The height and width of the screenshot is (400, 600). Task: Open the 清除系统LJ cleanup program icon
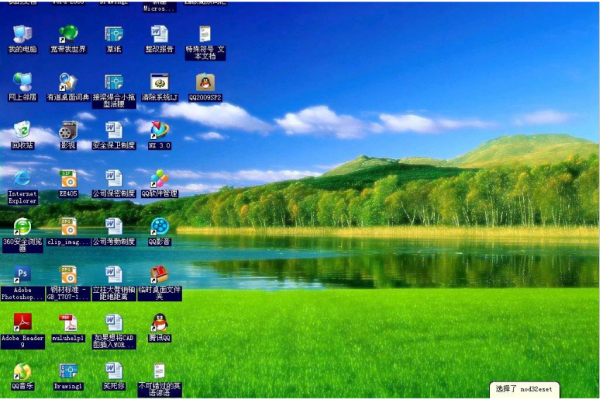159,83
